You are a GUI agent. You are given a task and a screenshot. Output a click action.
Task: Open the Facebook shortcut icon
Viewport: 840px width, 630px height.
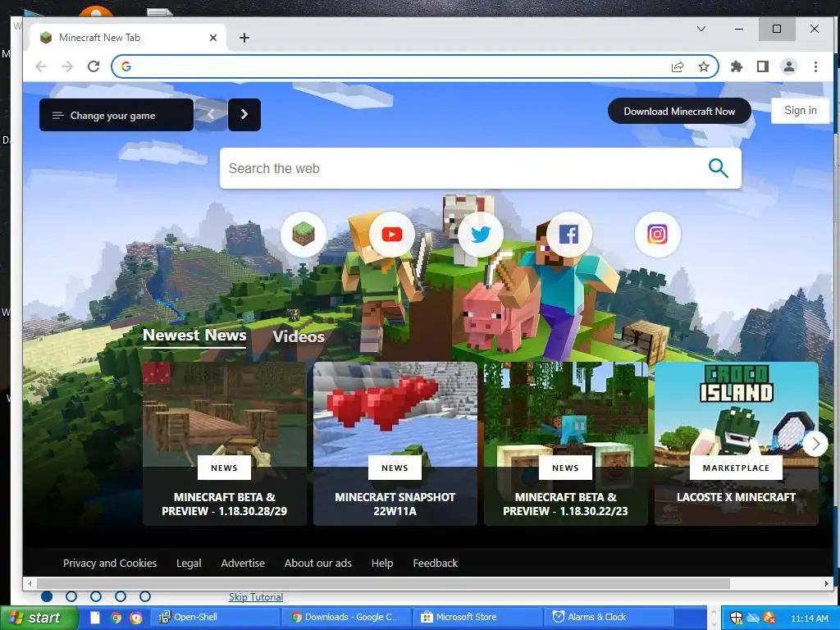click(x=569, y=234)
